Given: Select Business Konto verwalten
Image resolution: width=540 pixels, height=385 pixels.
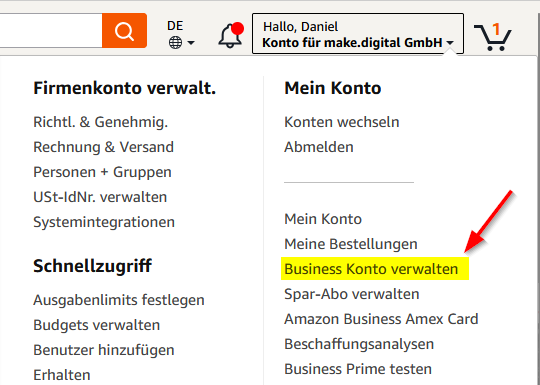Looking at the screenshot, I should click(371, 269).
